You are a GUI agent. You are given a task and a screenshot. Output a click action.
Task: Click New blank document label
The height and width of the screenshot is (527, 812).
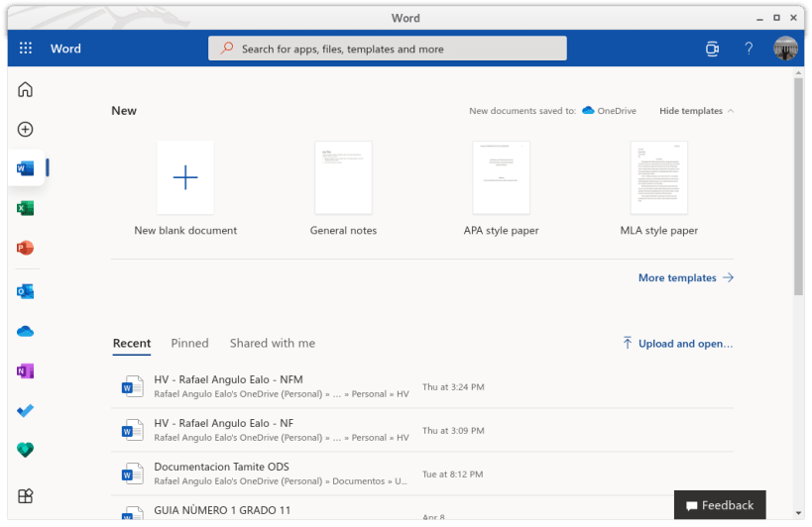pyautogui.click(x=185, y=231)
